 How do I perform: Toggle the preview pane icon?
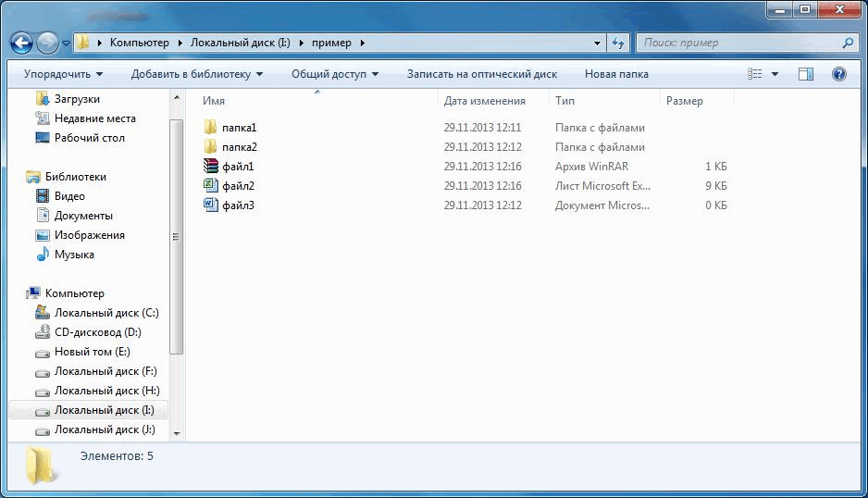tap(806, 74)
